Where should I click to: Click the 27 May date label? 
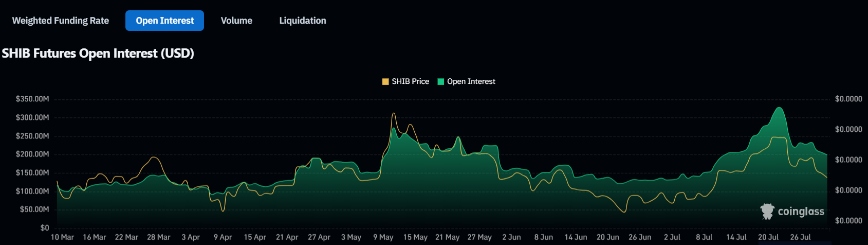(x=479, y=237)
